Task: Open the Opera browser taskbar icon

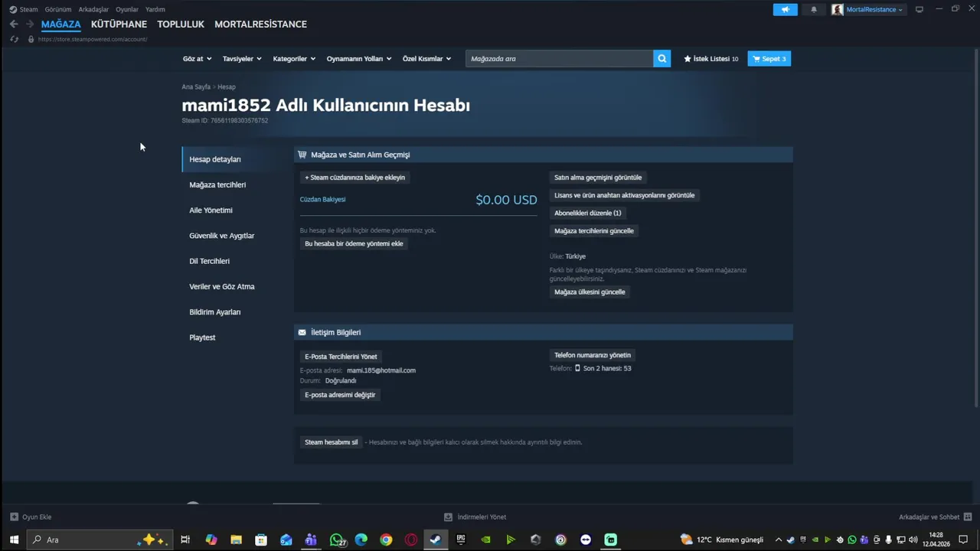Action: tap(410, 540)
